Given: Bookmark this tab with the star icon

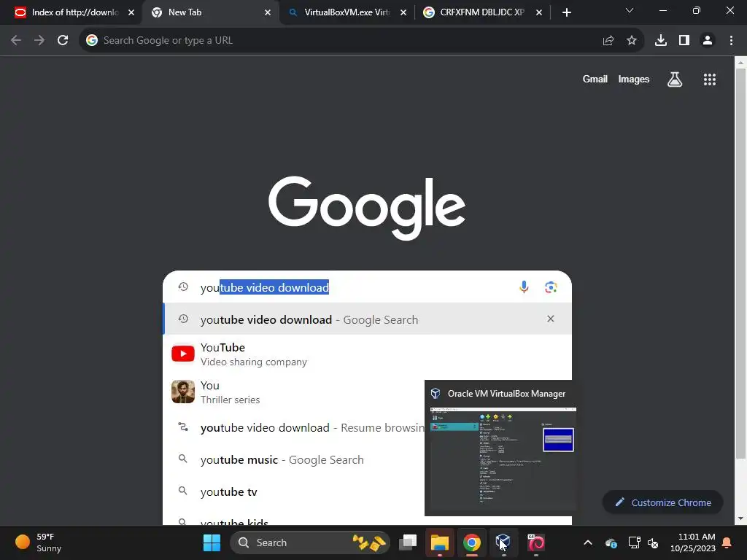Looking at the screenshot, I should click(x=632, y=41).
